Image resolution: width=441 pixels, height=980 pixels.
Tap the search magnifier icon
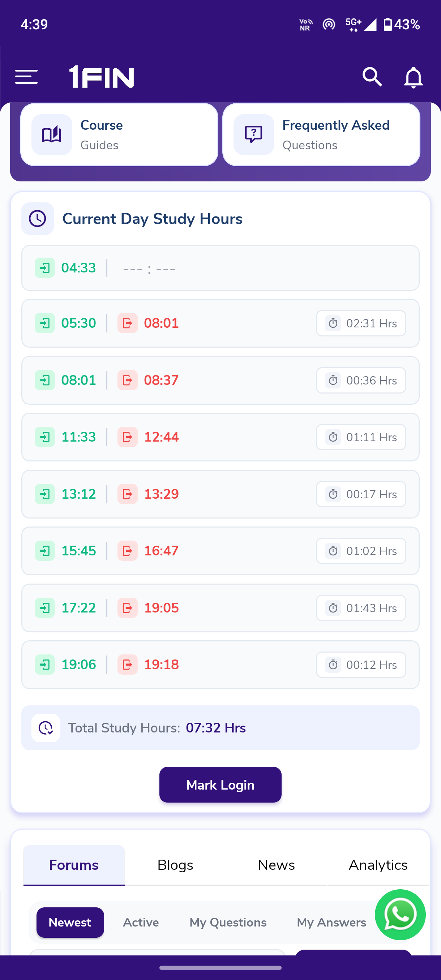click(372, 77)
